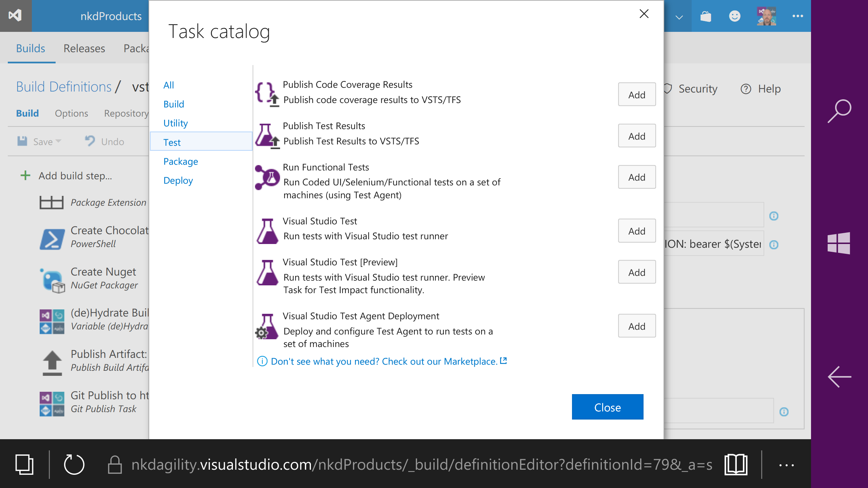Click the Windows Start button
This screenshot has height=488, width=868.
point(839,243)
